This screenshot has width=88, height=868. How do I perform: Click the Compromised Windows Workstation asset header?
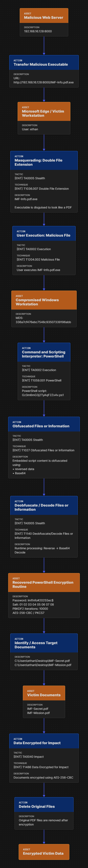[x=44, y=300]
